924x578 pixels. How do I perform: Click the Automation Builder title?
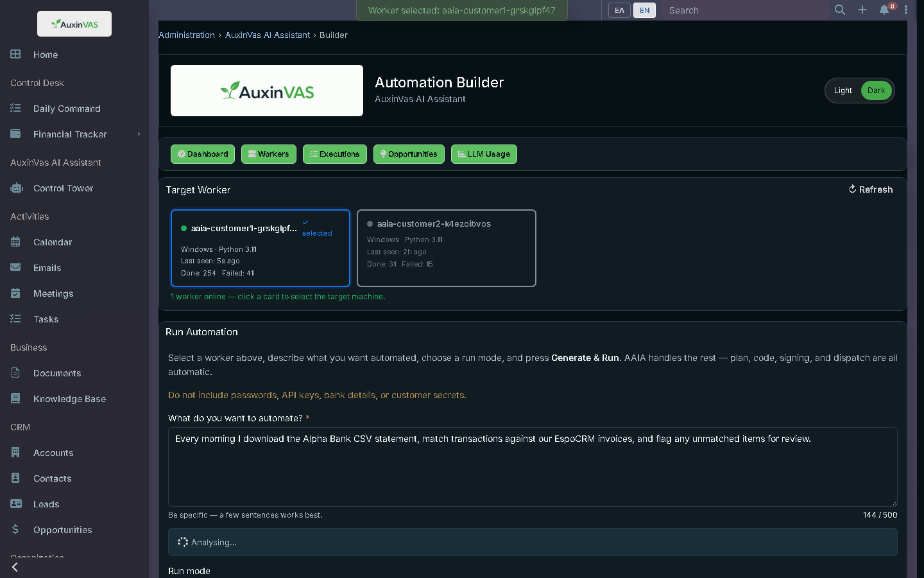click(x=440, y=82)
